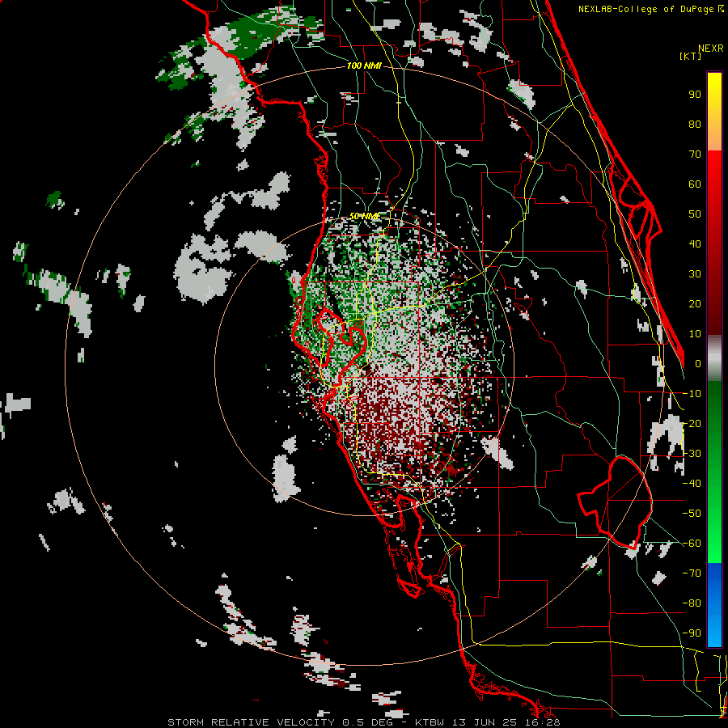
Task: Click the positive 30 scale value
Action: click(695, 274)
